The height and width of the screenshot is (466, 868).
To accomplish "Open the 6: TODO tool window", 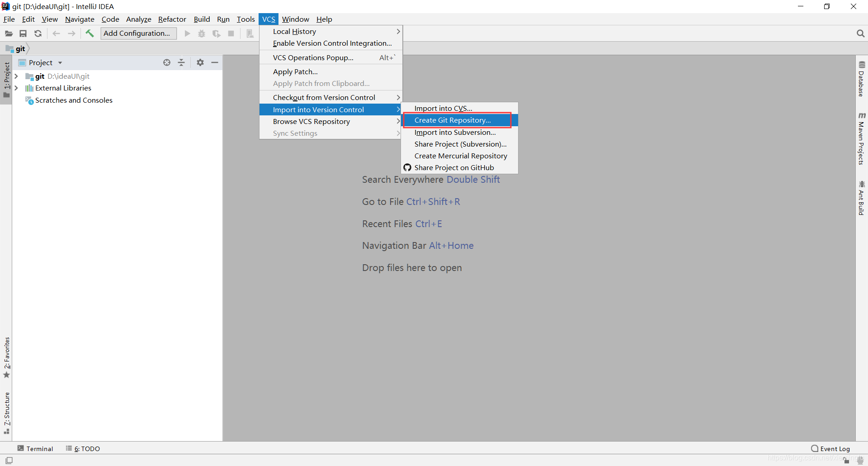I will [83, 448].
